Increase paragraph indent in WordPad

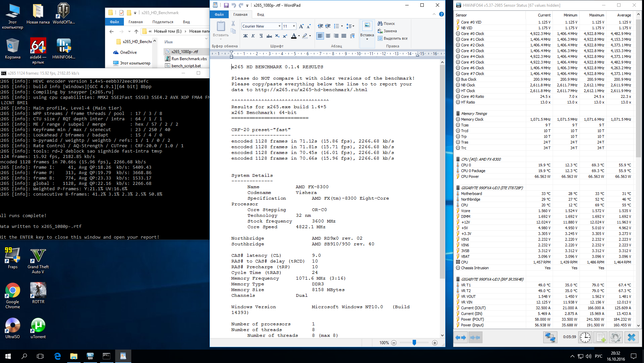pyautogui.click(x=328, y=26)
